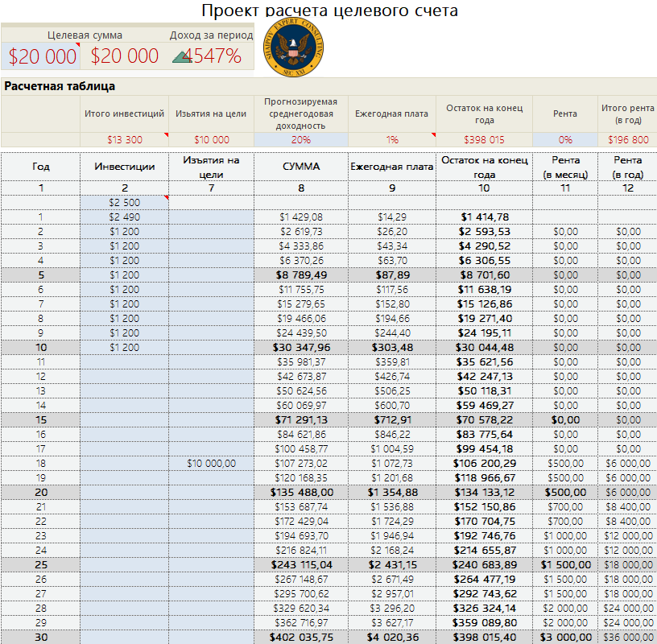Select the 1% annual fee cell

[x=392, y=139]
